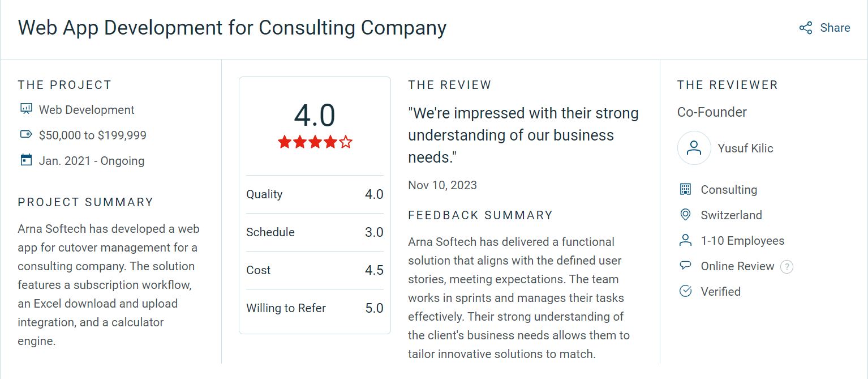Click the person icon beside 1-10 Employees
This screenshot has height=379, width=868.
tap(685, 240)
